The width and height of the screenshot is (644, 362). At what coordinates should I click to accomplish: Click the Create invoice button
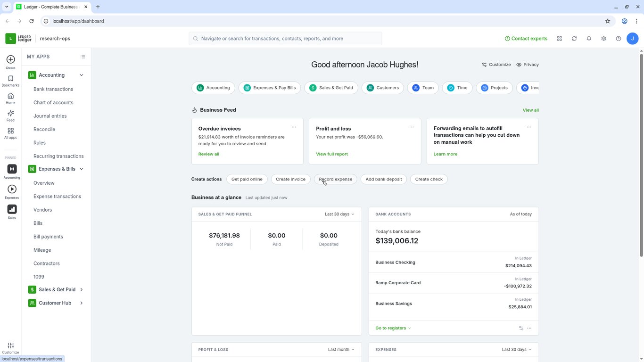(290, 179)
